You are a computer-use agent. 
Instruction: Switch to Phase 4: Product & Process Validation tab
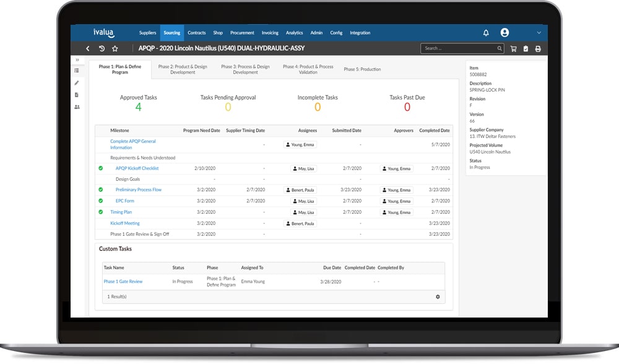[308, 69]
